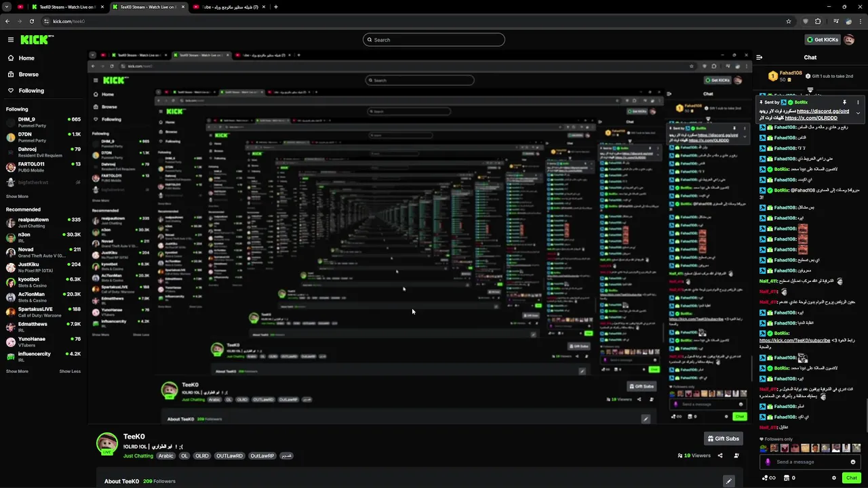Share the stream via share icon
Screen dimensions: 868x488
pos(720,455)
